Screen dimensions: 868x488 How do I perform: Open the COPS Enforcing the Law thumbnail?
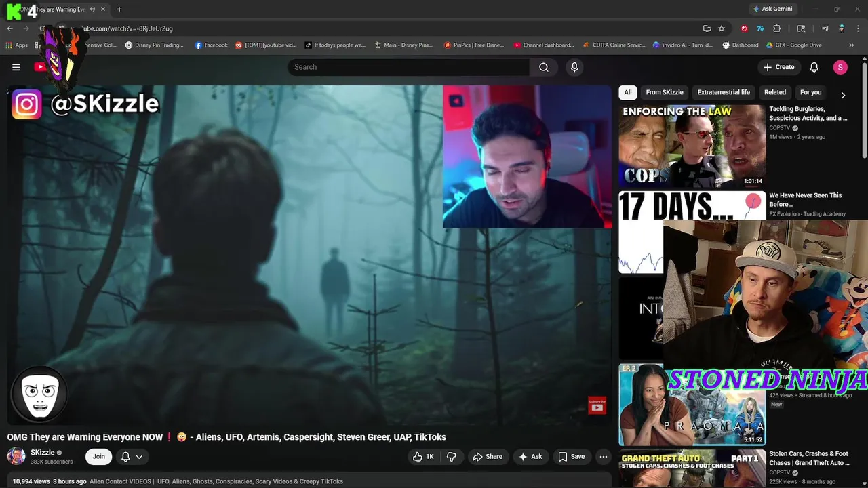(x=692, y=146)
